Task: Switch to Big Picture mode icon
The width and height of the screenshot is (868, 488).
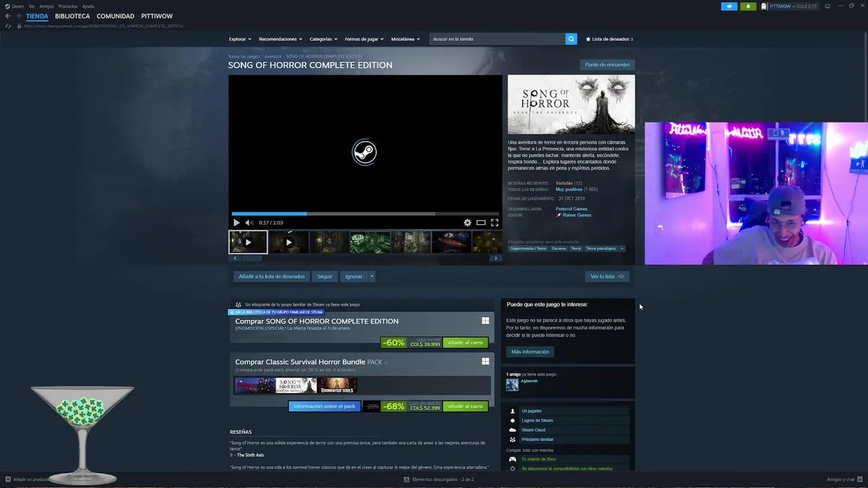Action: click(x=827, y=6)
